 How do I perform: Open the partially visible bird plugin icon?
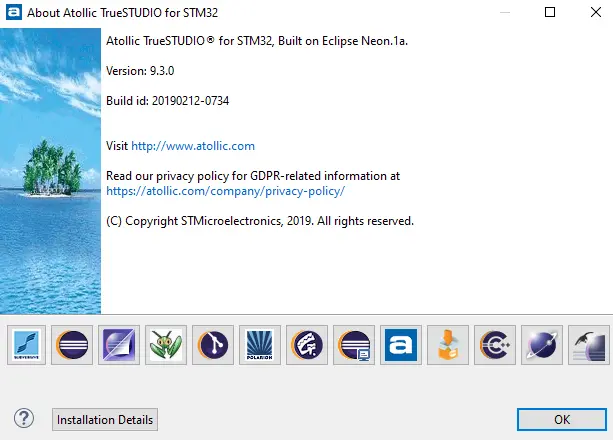[x=589, y=345]
